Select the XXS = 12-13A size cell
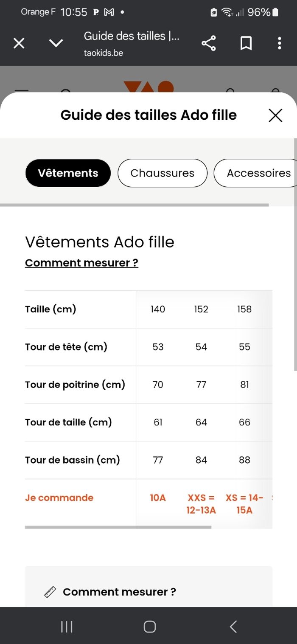The height and width of the screenshot is (644, 297). [201, 503]
